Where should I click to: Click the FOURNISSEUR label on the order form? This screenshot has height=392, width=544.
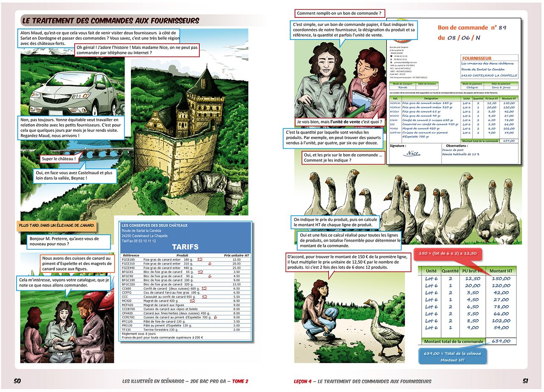pos(476,58)
